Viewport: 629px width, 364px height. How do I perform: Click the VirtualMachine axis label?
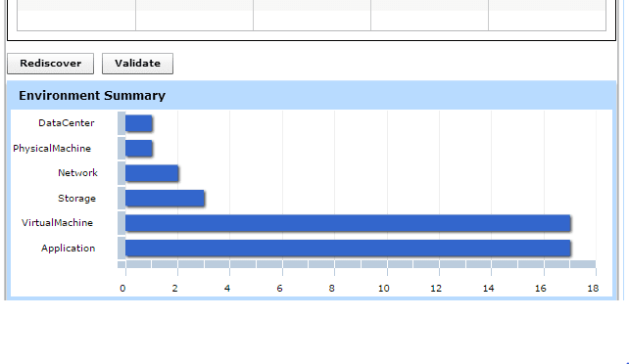[x=57, y=223]
